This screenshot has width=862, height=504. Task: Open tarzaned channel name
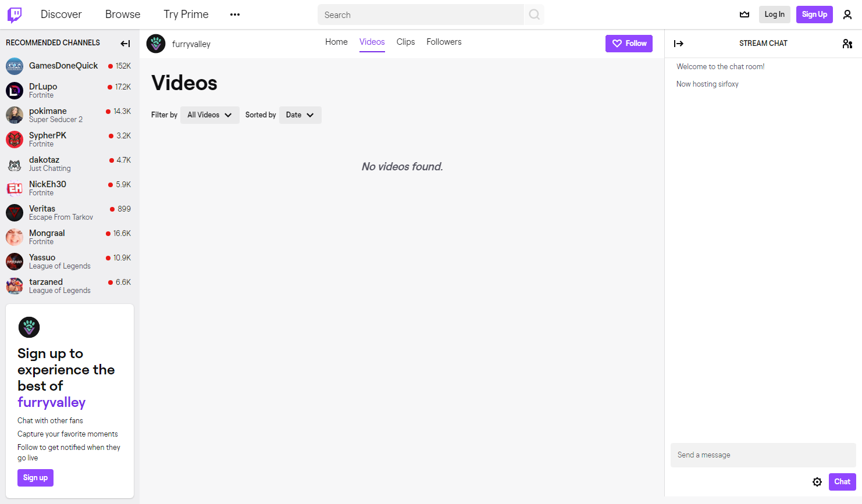tap(46, 282)
